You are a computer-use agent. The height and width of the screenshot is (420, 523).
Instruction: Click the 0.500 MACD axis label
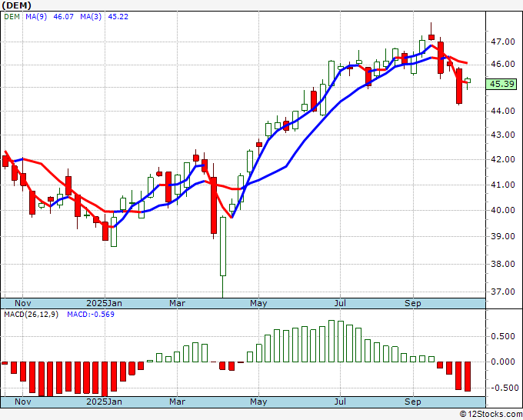(503, 336)
